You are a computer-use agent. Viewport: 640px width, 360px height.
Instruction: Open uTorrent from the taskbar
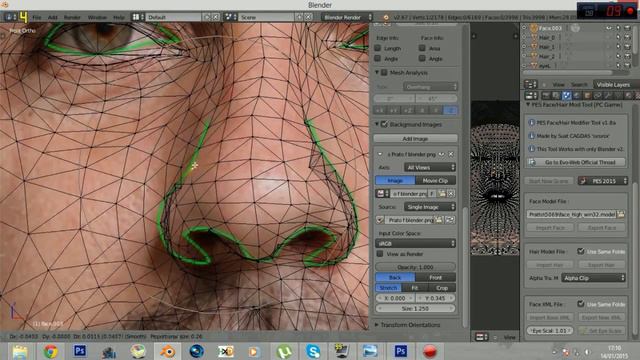click(284, 351)
